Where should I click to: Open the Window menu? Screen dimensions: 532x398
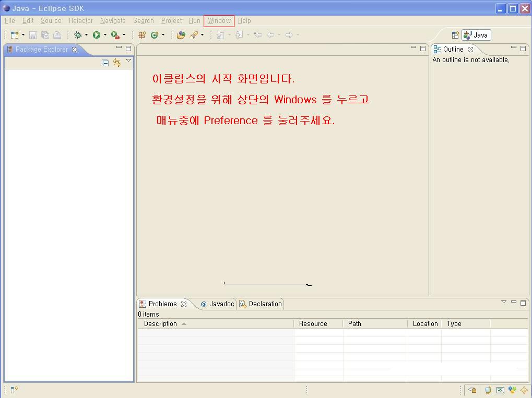pyautogui.click(x=219, y=21)
